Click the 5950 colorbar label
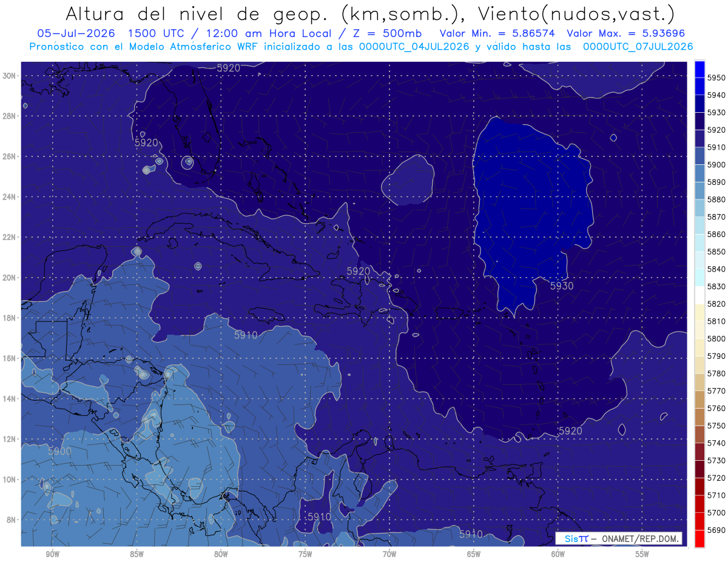728x562 pixels. (717, 78)
